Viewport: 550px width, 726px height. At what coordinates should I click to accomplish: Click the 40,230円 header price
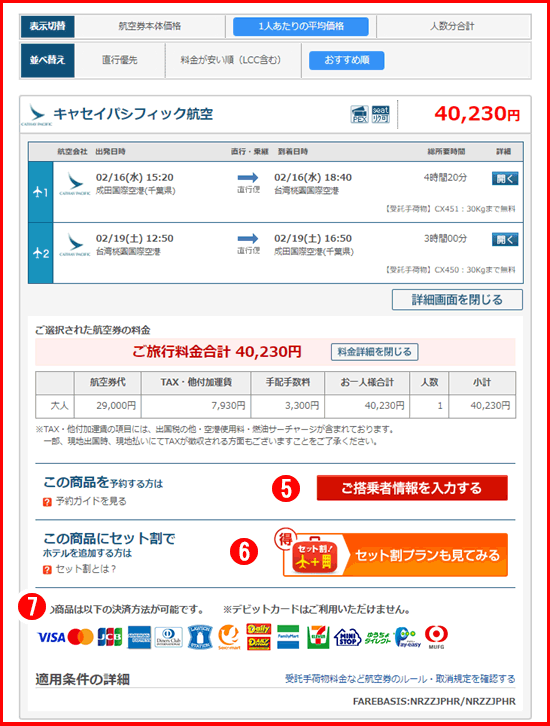(477, 114)
